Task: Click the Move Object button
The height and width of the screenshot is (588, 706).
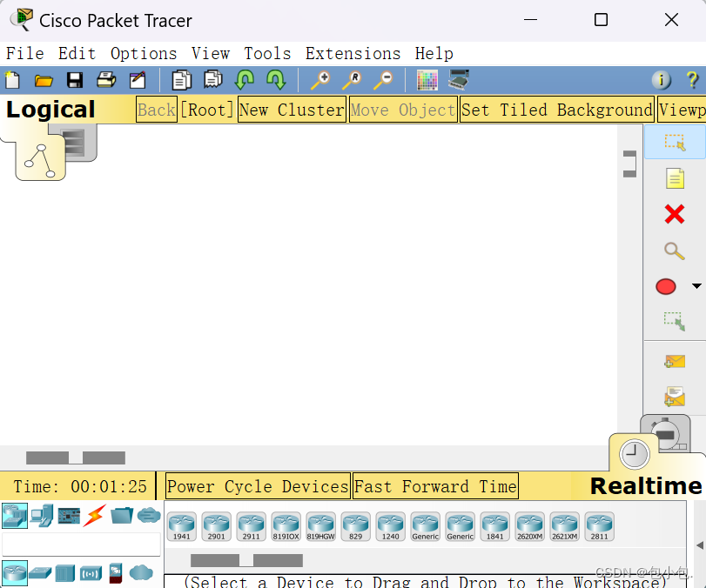Action: pos(403,110)
